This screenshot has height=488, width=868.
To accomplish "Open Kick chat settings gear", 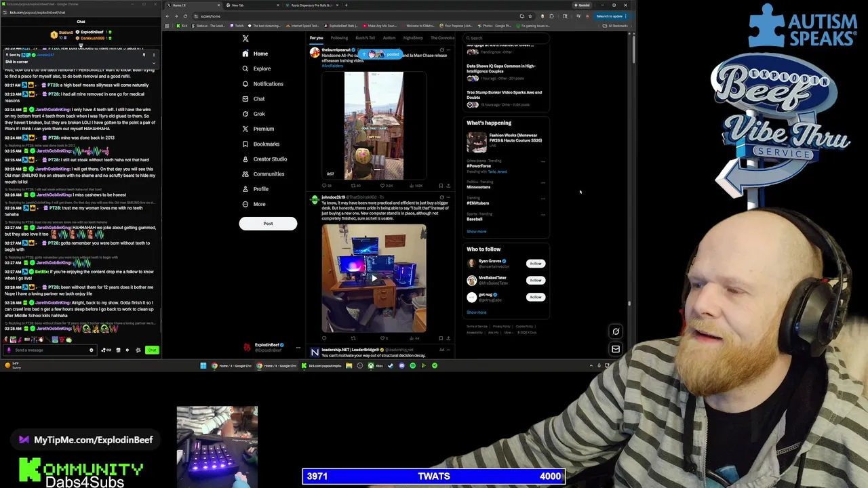I will point(127,350).
